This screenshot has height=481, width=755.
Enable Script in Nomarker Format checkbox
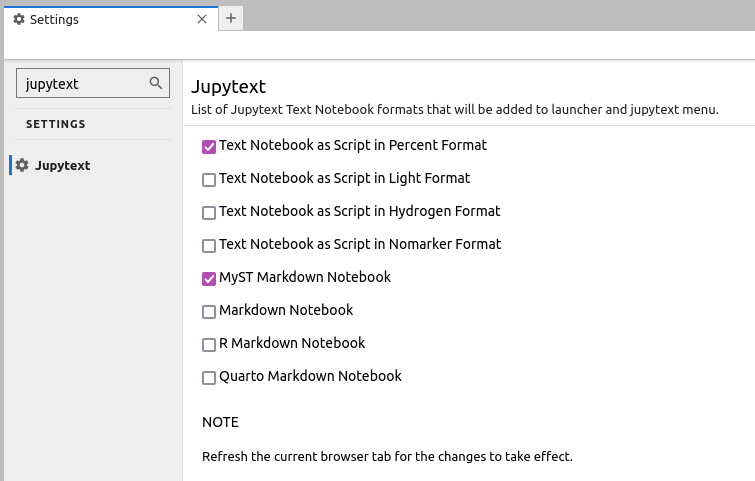click(208, 246)
